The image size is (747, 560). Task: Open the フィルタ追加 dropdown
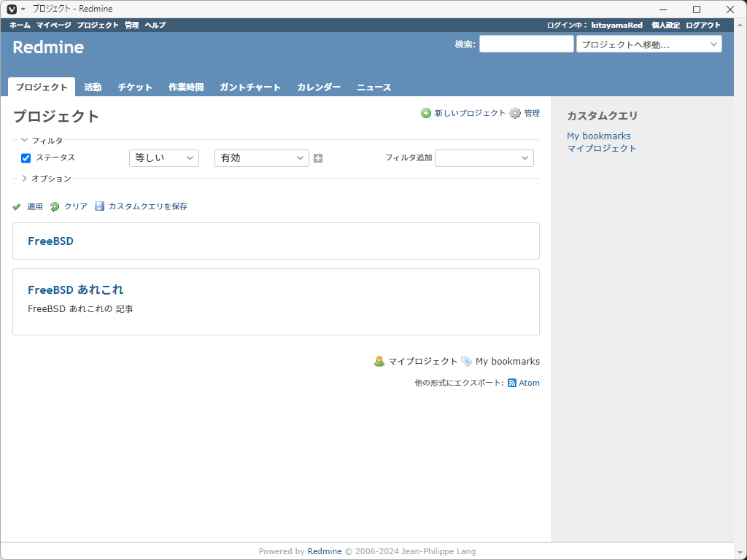pyautogui.click(x=484, y=158)
